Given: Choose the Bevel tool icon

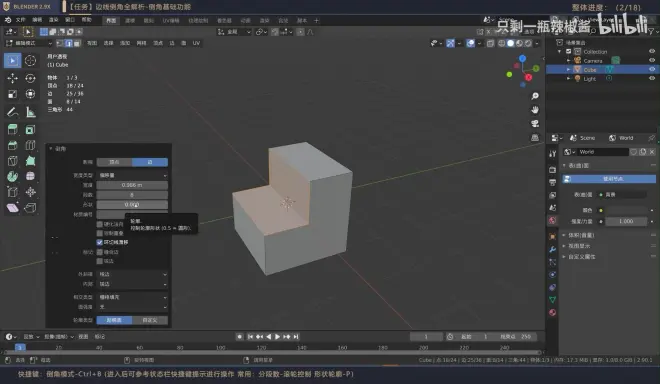Looking at the screenshot, I should 12,145.
